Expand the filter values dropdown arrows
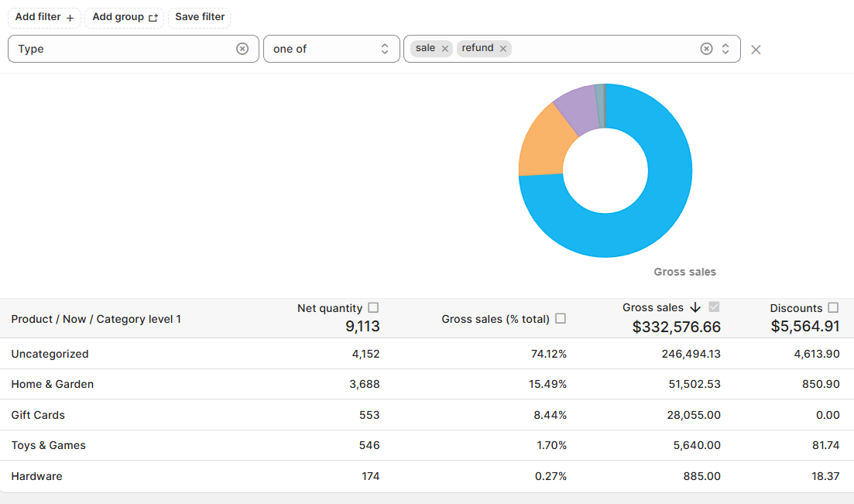 point(725,49)
